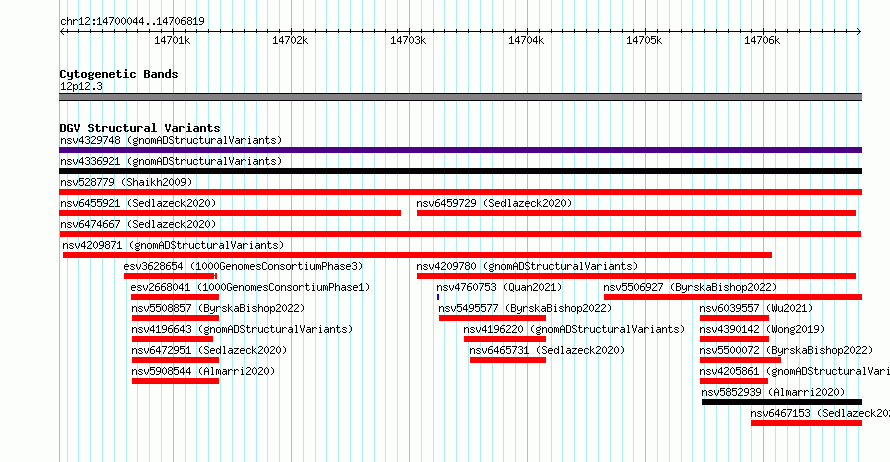
Task: Click the Cytogenetic Bands track title
Action: coord(119,74)
